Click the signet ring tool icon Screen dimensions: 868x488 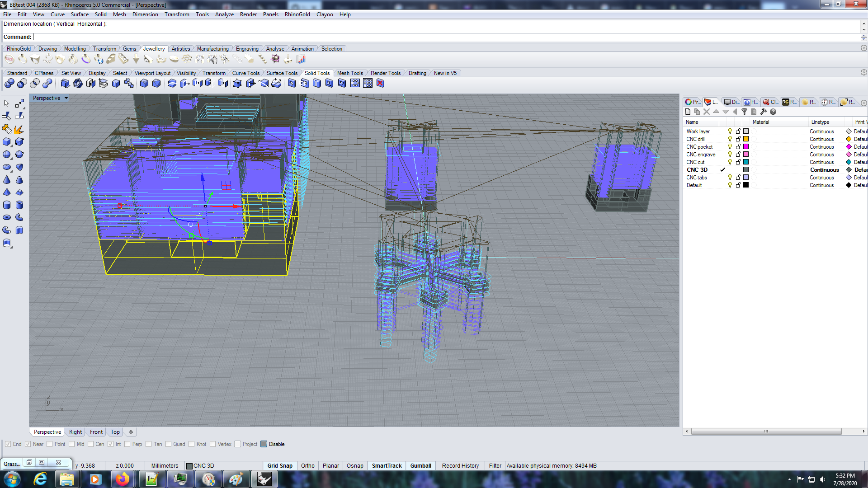pos(35,59)
